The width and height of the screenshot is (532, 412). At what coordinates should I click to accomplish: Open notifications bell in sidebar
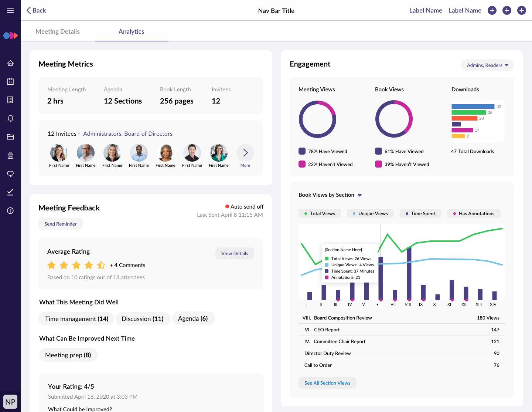(x=10, y=118)
